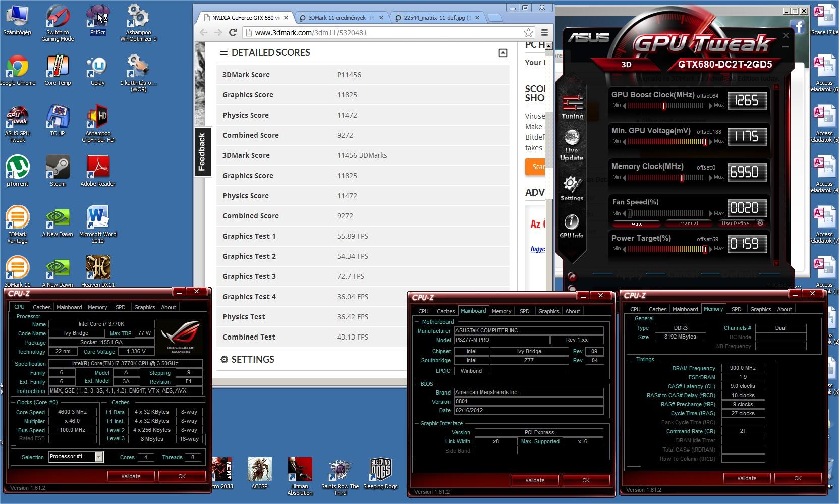Open Graphics tab in CPU-Z memory window
The height and width of the screenshot is (504, 839).
[x=760, y=309]
